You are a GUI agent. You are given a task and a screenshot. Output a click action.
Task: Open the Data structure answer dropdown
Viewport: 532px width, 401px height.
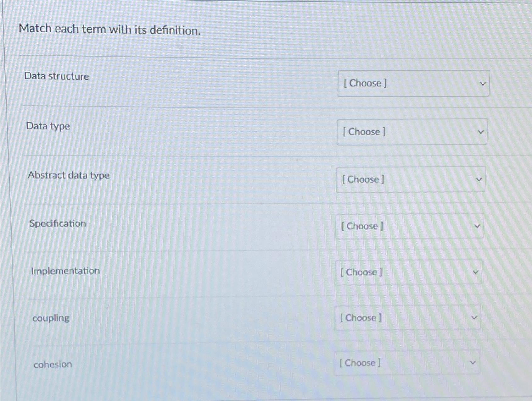(413, 83)
